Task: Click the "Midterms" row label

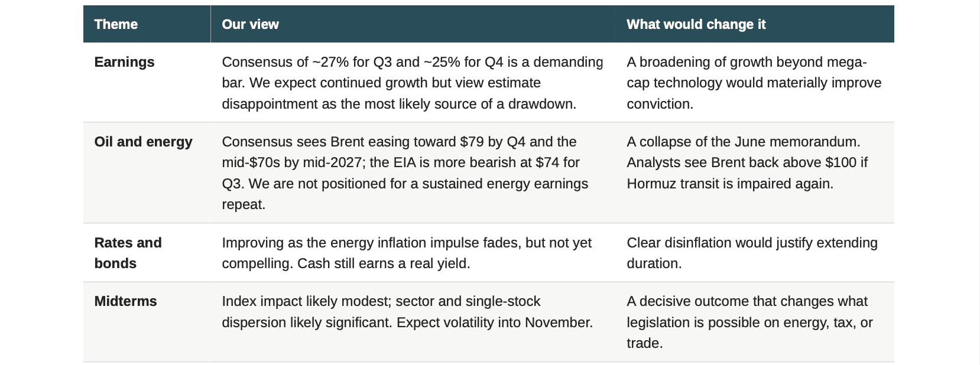Action: tap(125, 301)
